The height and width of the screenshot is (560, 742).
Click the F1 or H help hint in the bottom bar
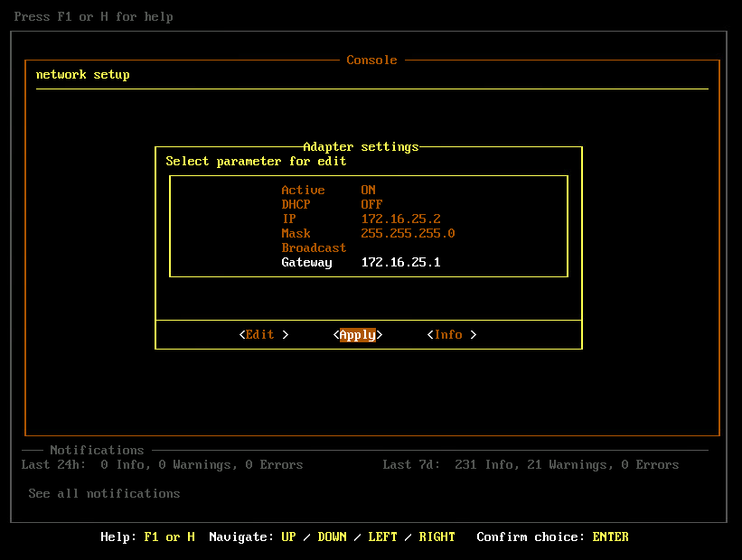pyautogui.click(x=169, y=537)
